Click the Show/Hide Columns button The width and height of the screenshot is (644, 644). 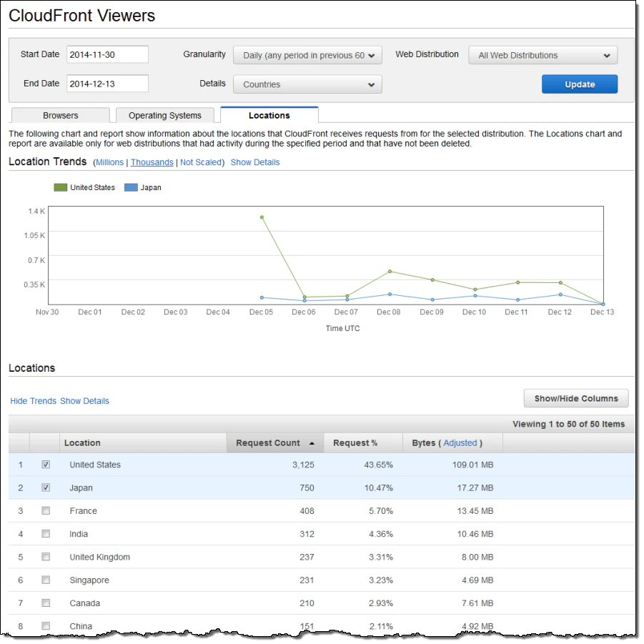[x=575, y=398]
